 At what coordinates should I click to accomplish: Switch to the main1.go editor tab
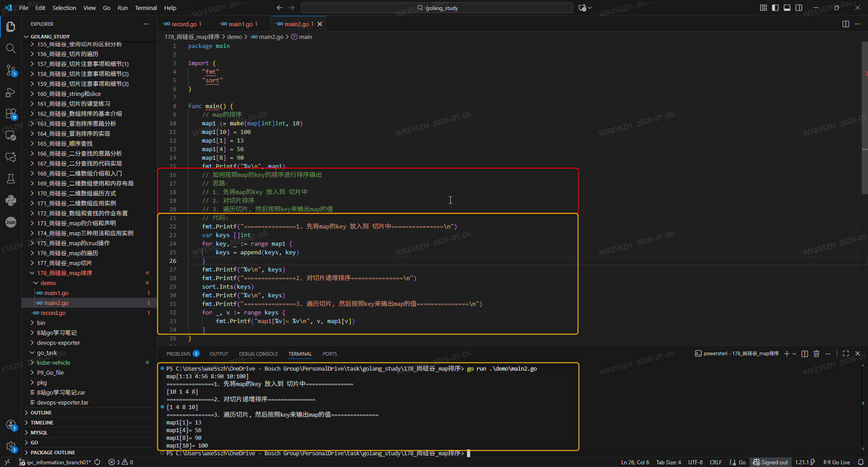(242, 24)
